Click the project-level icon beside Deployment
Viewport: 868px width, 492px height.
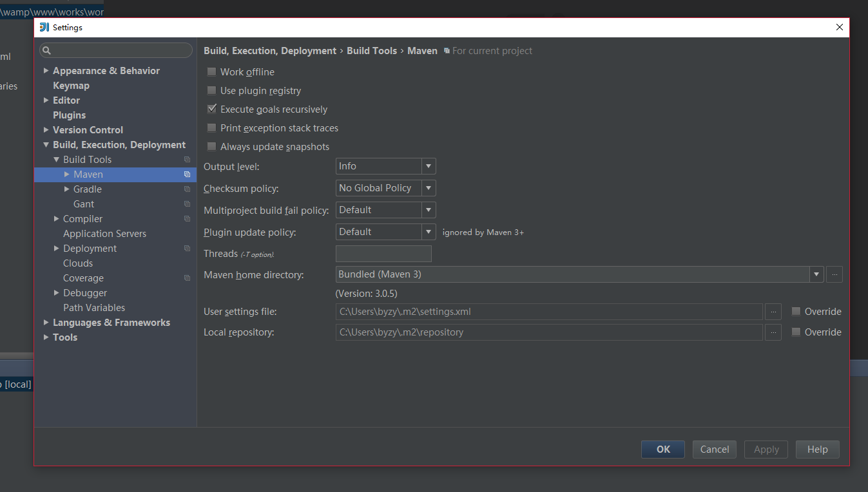coord(187,249)
